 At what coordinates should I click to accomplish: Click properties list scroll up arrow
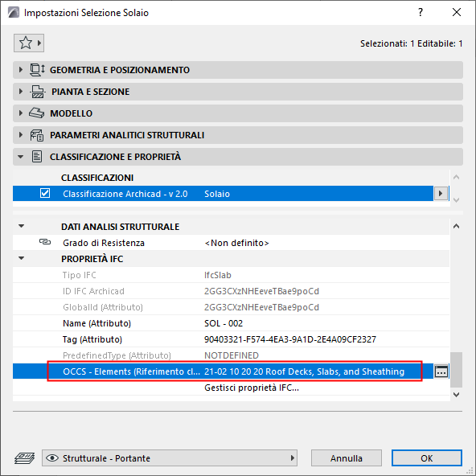456,226
